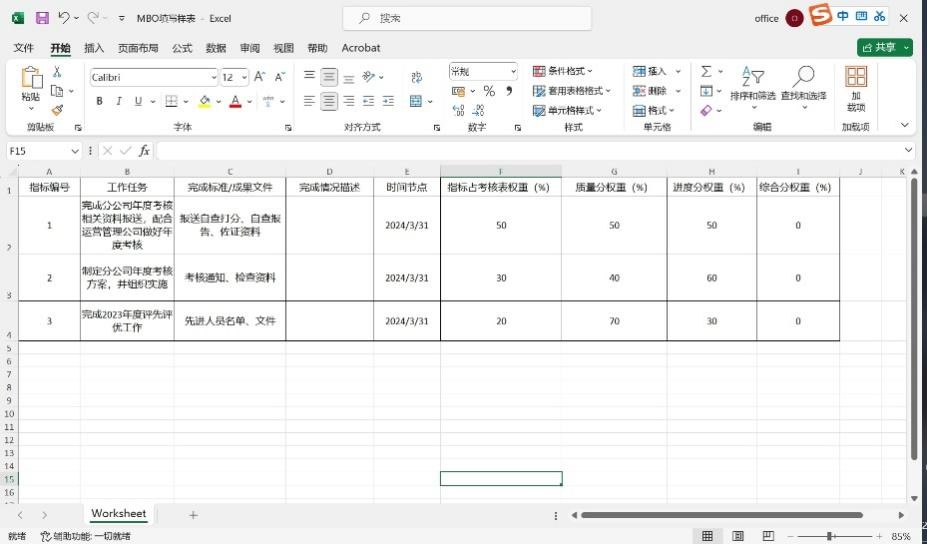
Task: Select the Worksheet sheet tab
Action: tap(118, 514)
